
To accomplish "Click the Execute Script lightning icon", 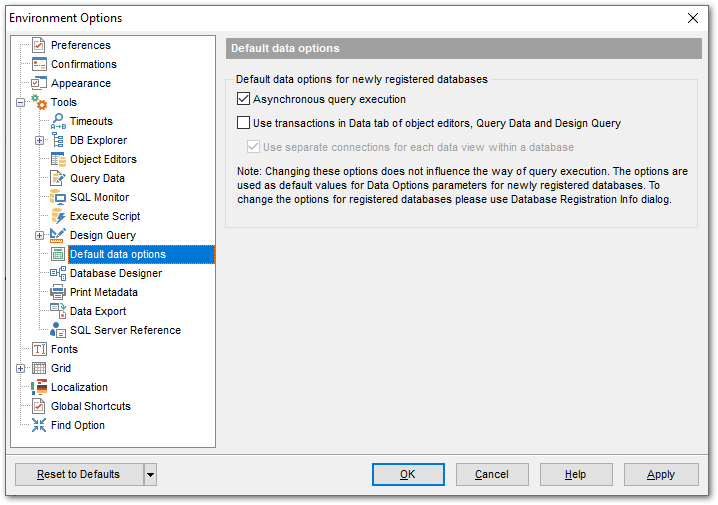I will 58,217.
